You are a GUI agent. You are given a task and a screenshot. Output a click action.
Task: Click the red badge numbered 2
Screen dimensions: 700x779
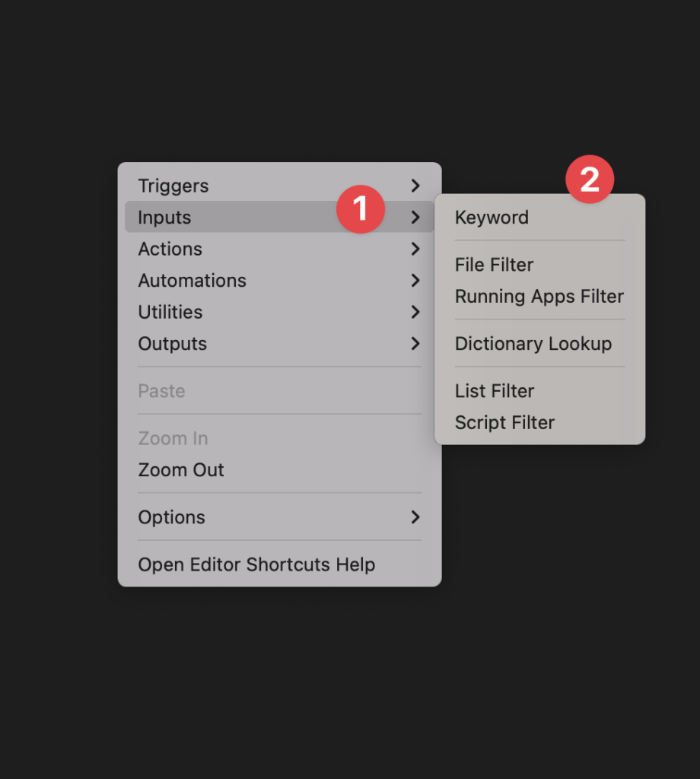point(590,180)
